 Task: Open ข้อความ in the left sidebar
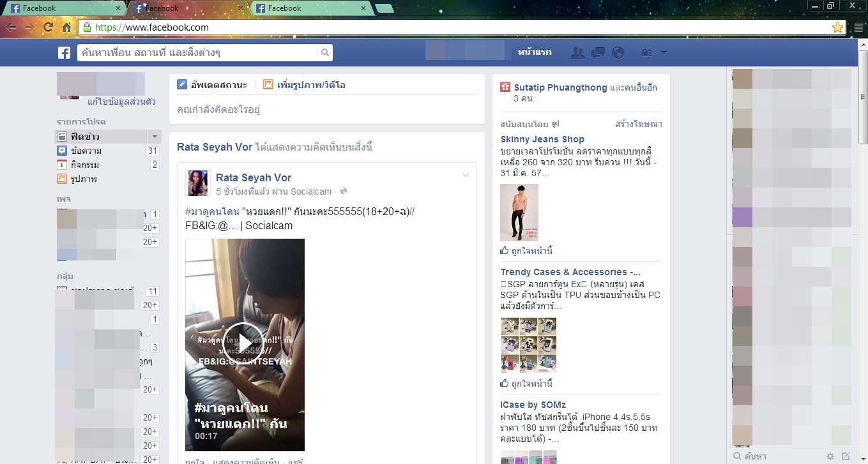107,151
